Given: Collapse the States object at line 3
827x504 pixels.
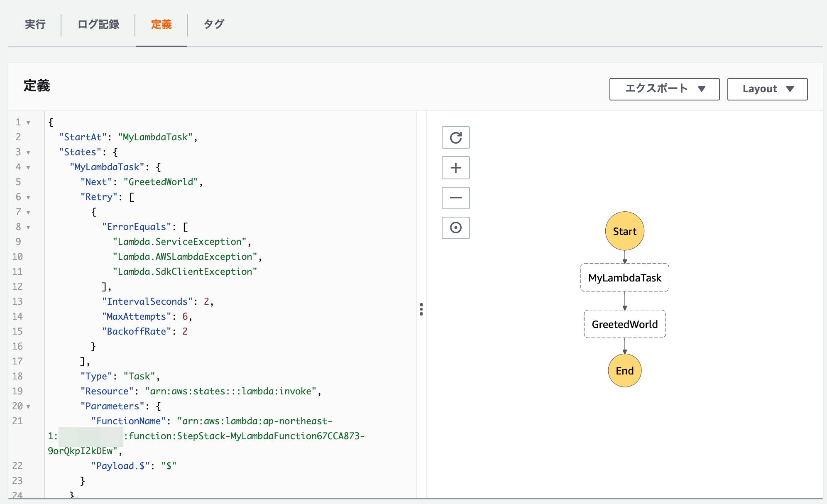Looking at the screenshot, I should click(27, 152).
